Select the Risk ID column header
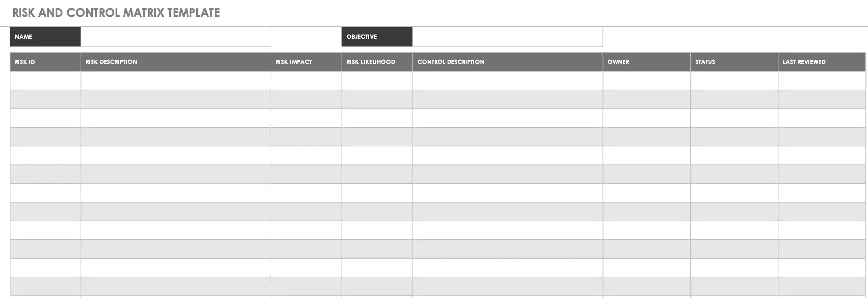This screenshot has width=868, height=298. click(45, 62)
